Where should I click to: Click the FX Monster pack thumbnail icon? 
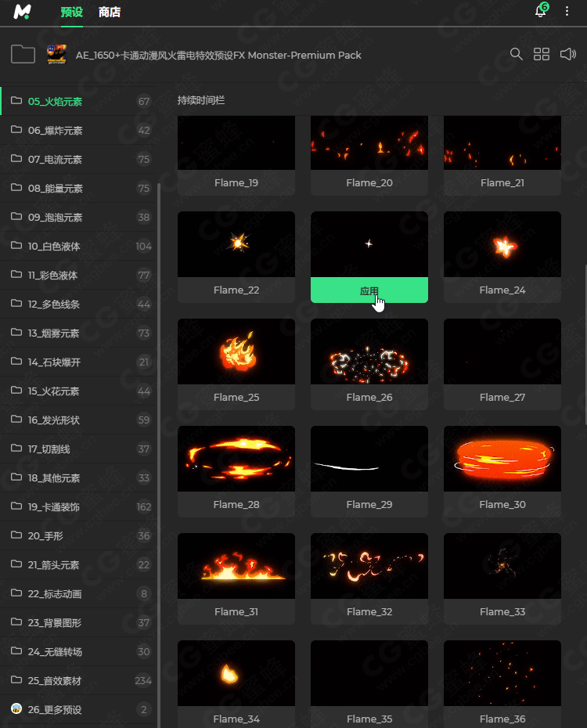(x=56, y=54)
